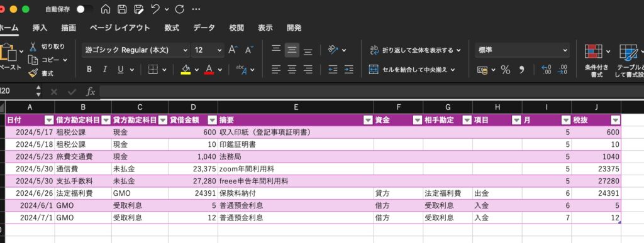This screenshot has width=644, height=243.
Task: Toggle bold formatting
Action: (89, 70)
